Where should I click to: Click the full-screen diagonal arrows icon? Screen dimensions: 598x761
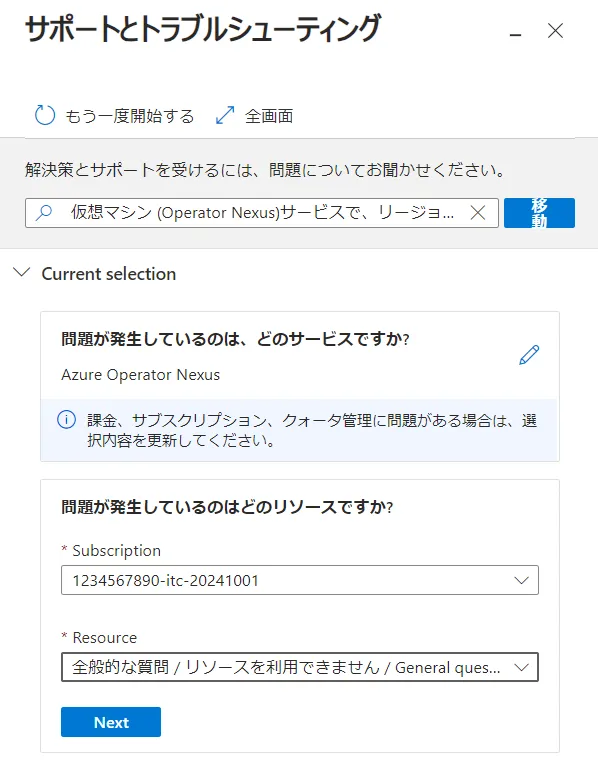225,116
